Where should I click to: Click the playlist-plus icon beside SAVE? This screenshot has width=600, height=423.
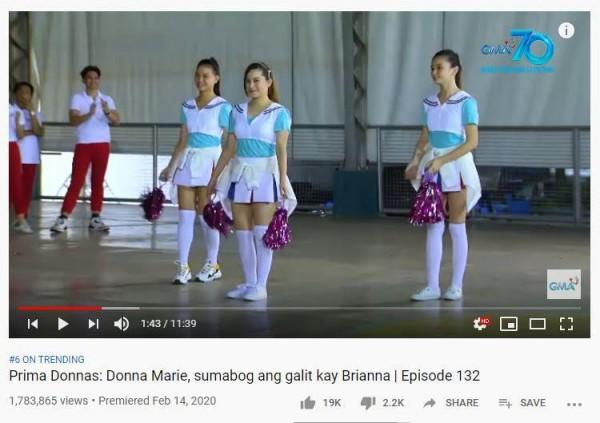[x=505, y=403]
